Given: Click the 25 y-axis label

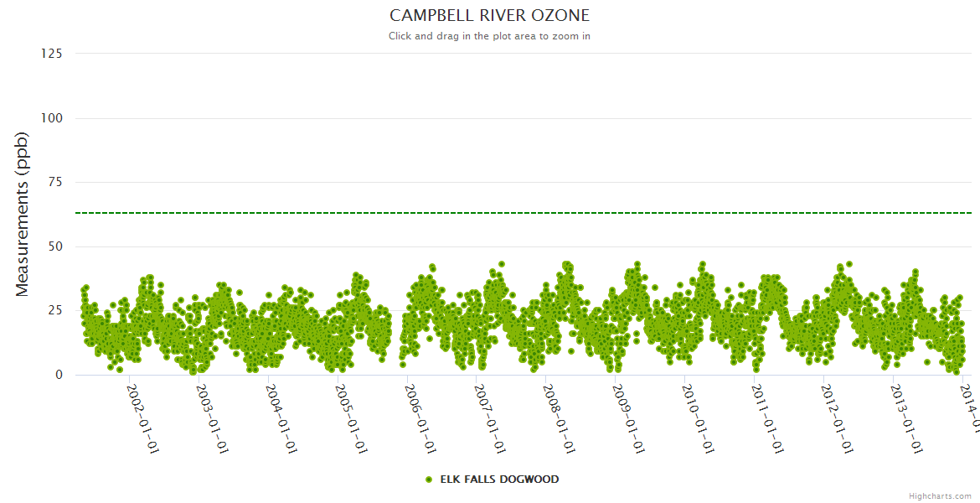Looking at the screenshot, I should pyautogui.click(x=54, y=311).
